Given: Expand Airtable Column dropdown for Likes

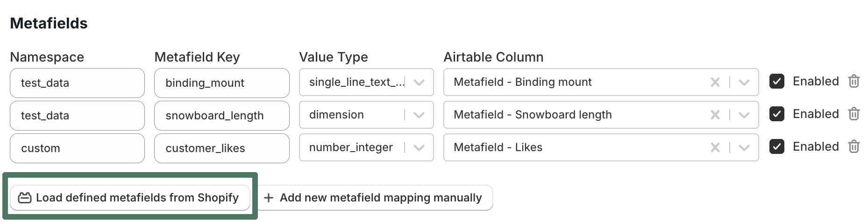Looking at the screenshot, I should pyautogui.click(x=744, y=147).
